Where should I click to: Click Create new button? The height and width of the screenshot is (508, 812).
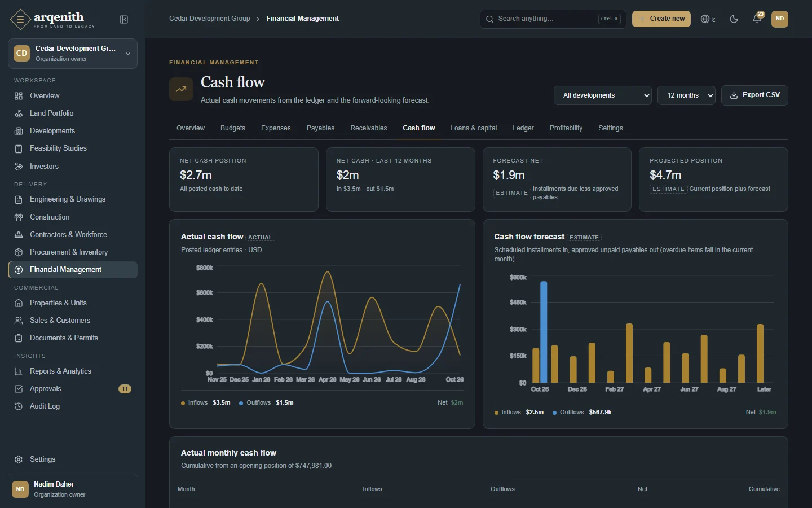[661, 19]
